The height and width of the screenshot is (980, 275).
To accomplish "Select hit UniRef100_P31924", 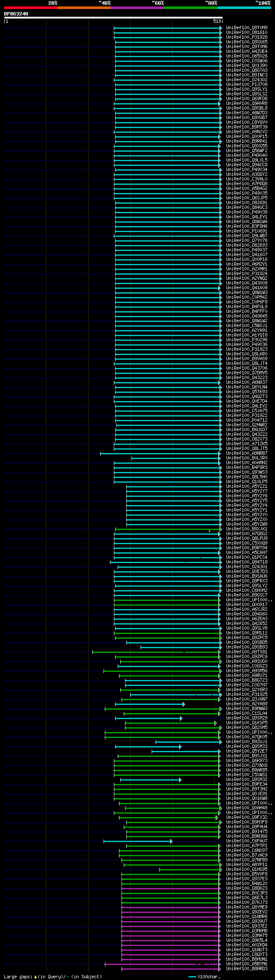I will [247, 274].
